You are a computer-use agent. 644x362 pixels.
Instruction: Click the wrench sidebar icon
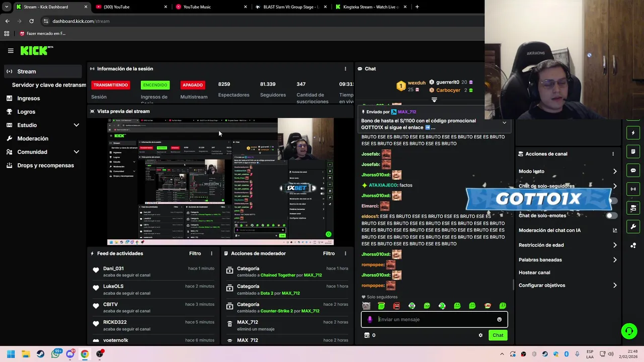pos(633,227)
